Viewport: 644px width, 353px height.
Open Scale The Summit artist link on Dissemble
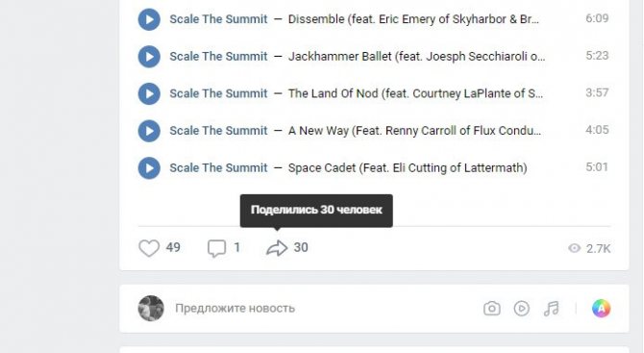218,19
